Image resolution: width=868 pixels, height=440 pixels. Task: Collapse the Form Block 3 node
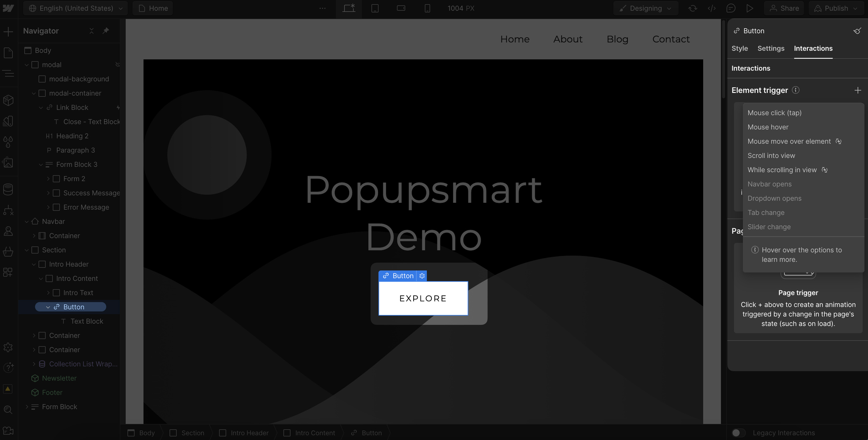point(41,165)
